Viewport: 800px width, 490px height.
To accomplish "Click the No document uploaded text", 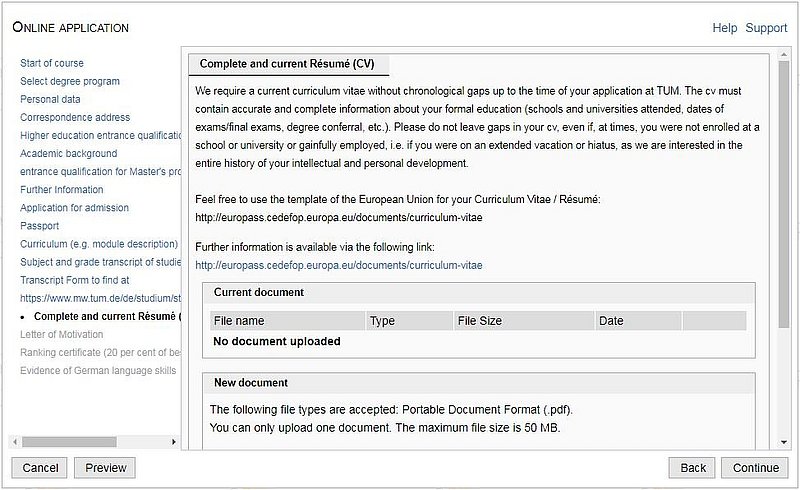I will coord(277,341).
